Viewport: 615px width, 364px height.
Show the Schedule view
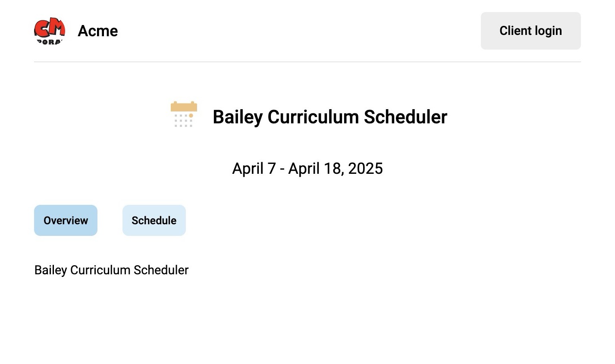[x=154, y=220]
